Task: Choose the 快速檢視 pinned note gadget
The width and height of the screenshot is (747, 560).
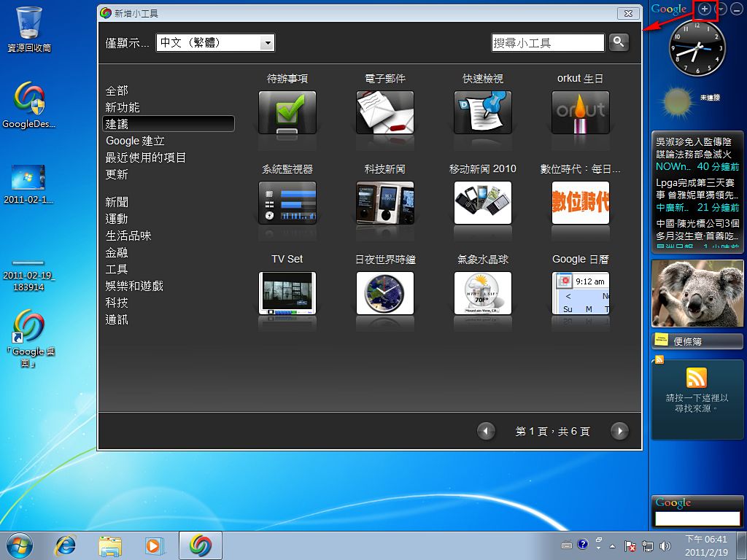Action: pyautogui.click(x=483, y=112)
